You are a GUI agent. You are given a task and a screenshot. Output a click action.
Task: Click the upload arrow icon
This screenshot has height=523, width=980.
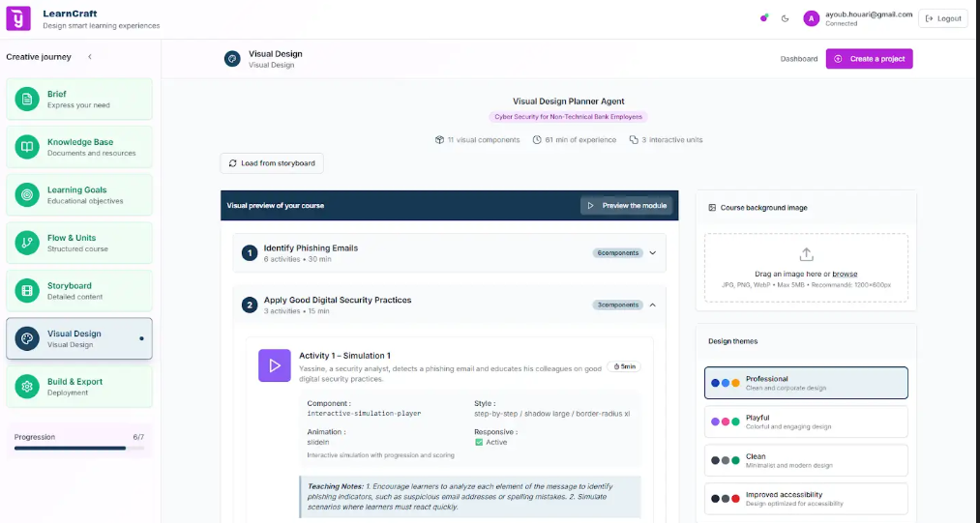806,254
